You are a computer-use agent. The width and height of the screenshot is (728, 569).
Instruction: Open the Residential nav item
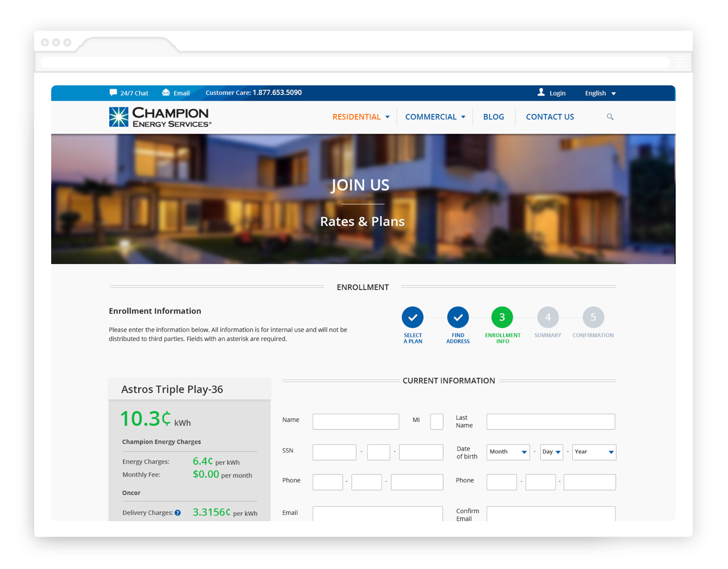357,117
